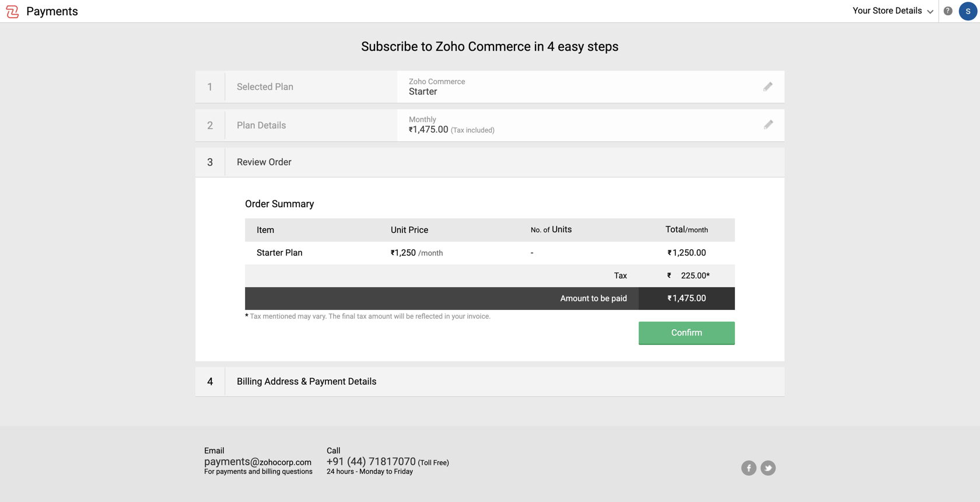Collapse the Review Order step header

point(264,162)
